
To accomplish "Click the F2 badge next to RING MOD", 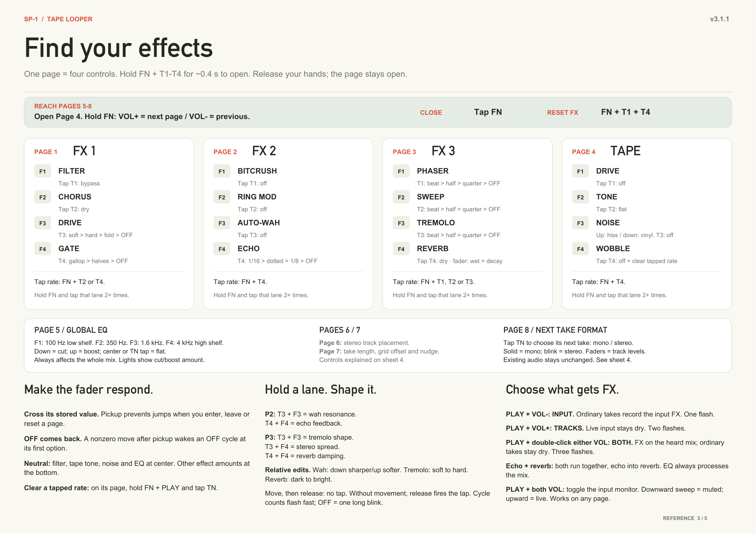I will coord(222,197).
